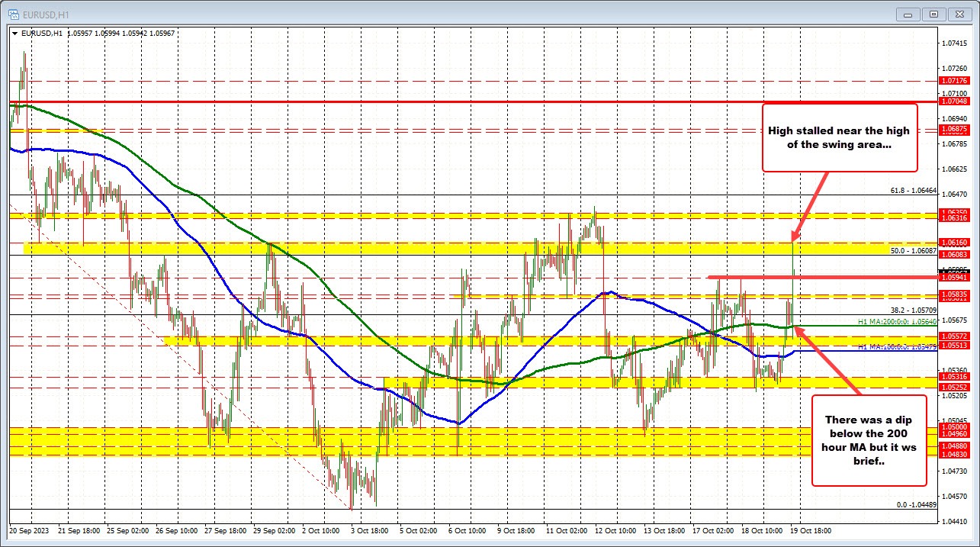Image resolution: width=980 pixels, height=547 pixels.
Task: Select the 1.05835 red price label
Action: pos(955,294)
